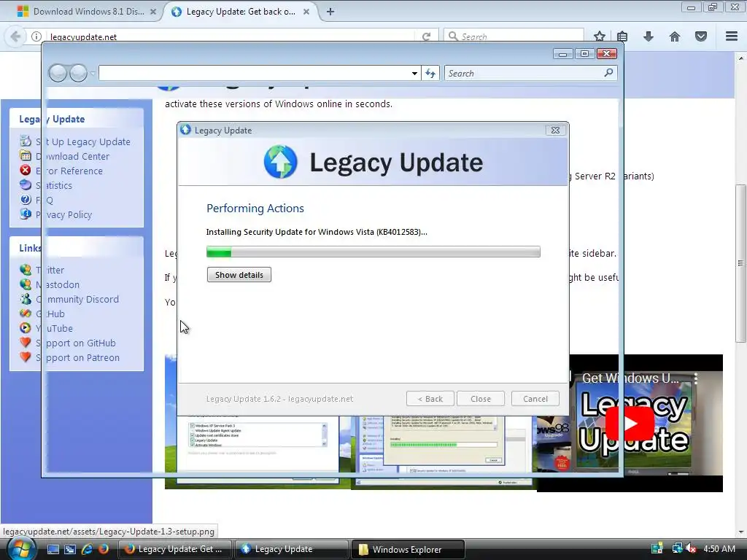This screenshot has width=747, height=560.
Task: Click the YouTube media icon in Links
Action: pos(26,328)
